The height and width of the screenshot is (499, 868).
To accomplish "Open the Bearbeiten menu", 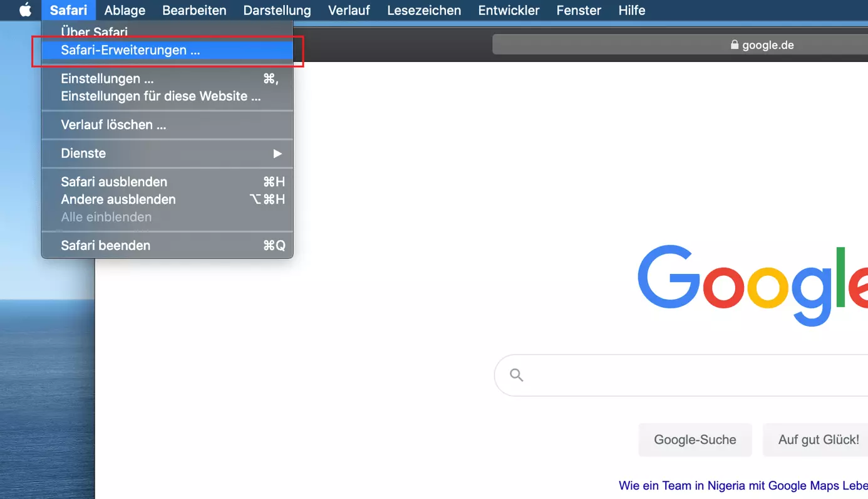I will (194, 10).
